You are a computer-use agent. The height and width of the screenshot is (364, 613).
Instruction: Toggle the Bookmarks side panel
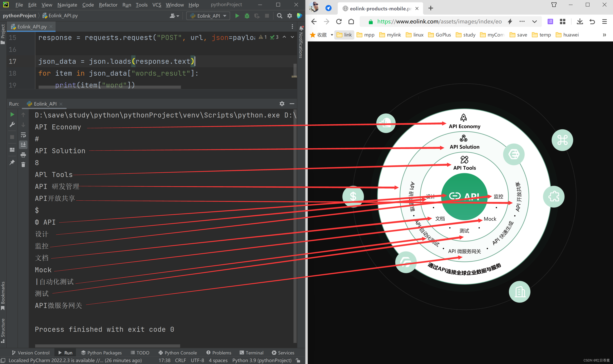click(3, 296)
